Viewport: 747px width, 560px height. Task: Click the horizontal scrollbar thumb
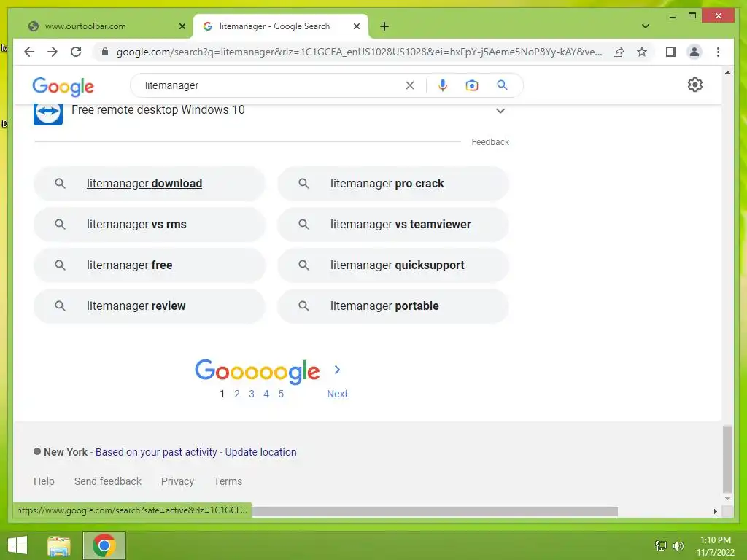(x=435, y=511)
